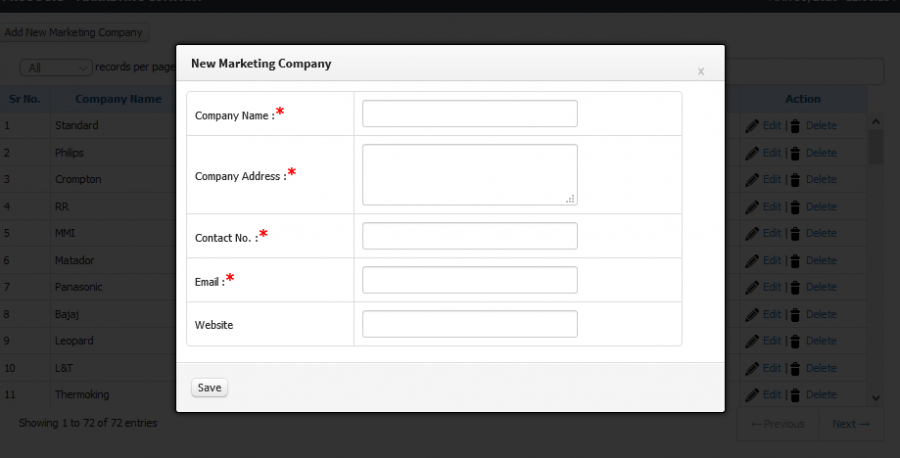Click the Save button in dialog
This screenshot has width=900, height=458.
tap(210, 387)
